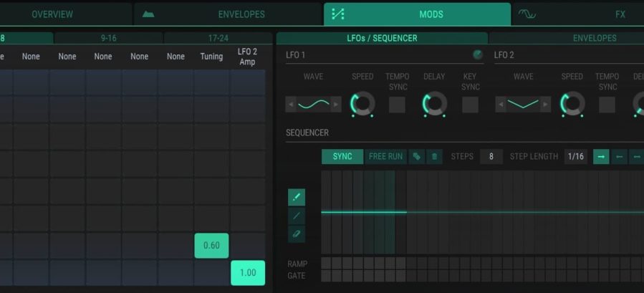Select the LFOs / Sequencer sub-tab
Viewport: 644px width, 293px height.
382,38
